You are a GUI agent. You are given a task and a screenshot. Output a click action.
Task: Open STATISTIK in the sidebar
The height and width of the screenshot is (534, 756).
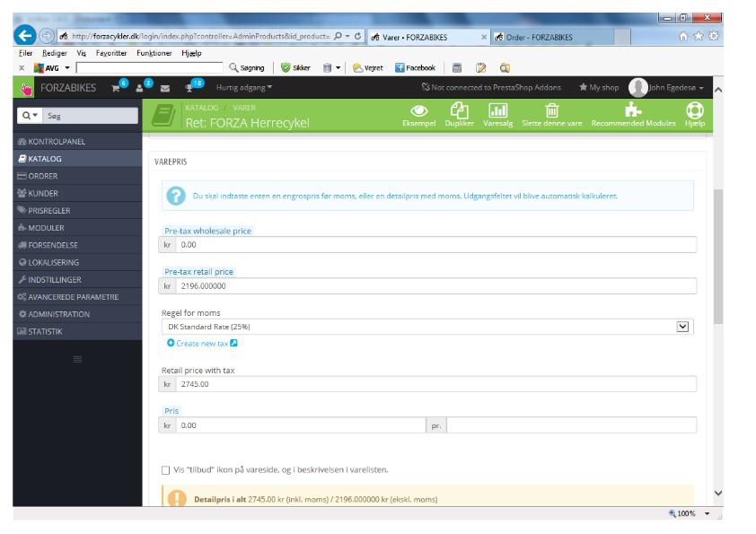[77, 331]
